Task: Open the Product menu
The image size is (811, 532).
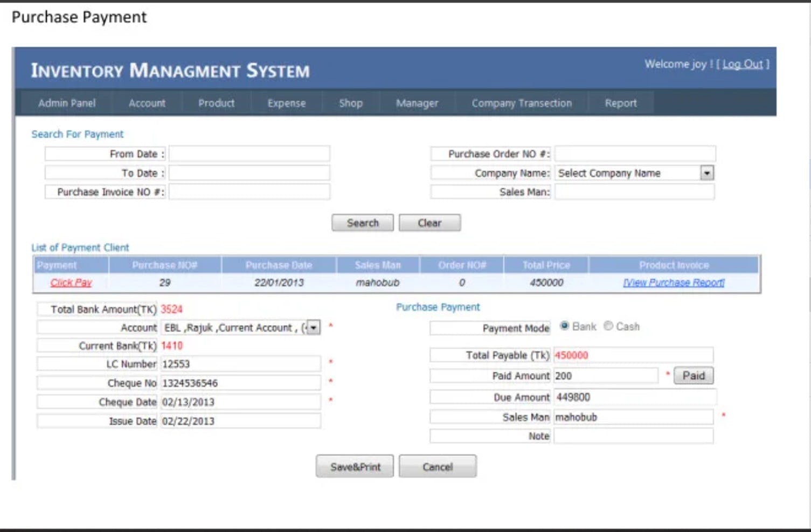Action: (x=216, y=103)
